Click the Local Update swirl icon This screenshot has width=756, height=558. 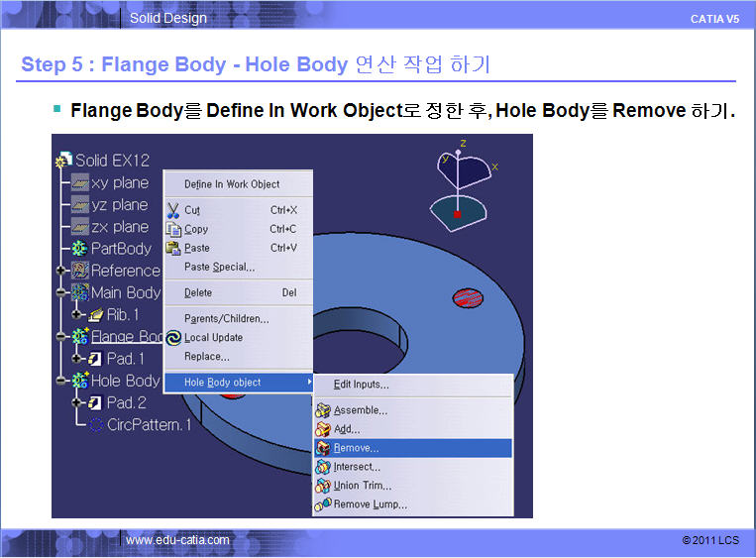click(173, 338)
